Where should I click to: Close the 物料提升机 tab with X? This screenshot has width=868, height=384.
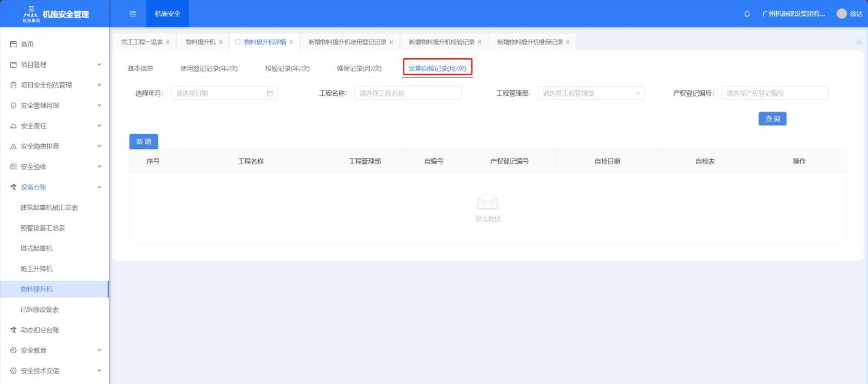tap(221, 42)
